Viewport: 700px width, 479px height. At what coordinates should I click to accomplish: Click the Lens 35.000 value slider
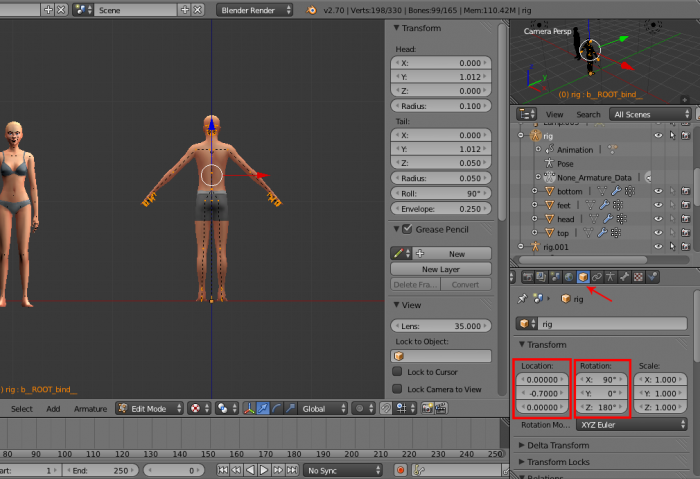(441, 326)
